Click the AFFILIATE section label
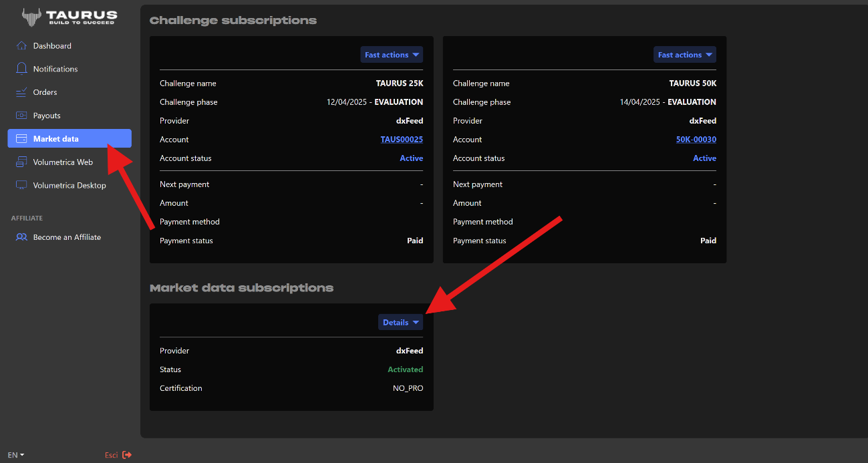868x463 pixels. tap(27, 218)
